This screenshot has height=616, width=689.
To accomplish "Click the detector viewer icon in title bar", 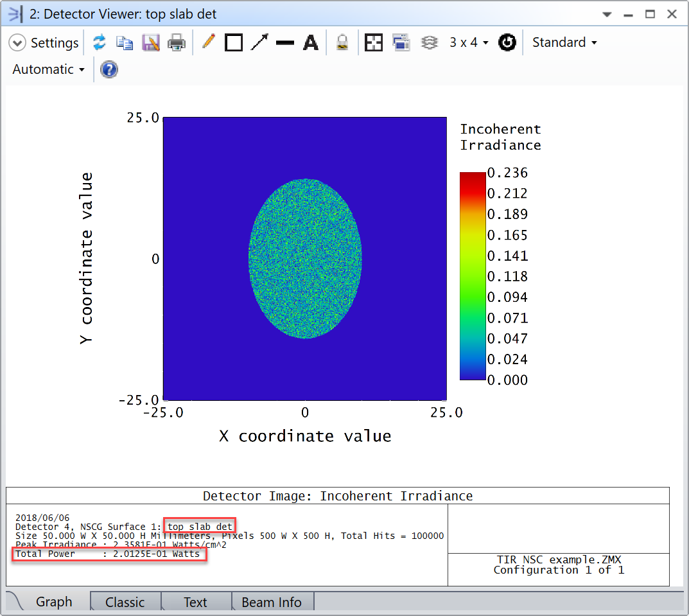I will [x=15, y=14].
